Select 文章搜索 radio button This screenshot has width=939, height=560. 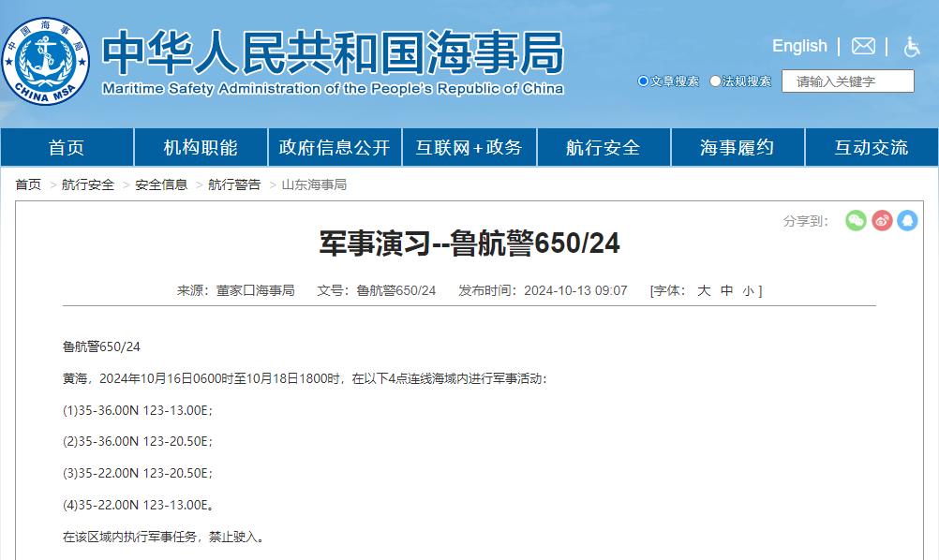[643, 81]
